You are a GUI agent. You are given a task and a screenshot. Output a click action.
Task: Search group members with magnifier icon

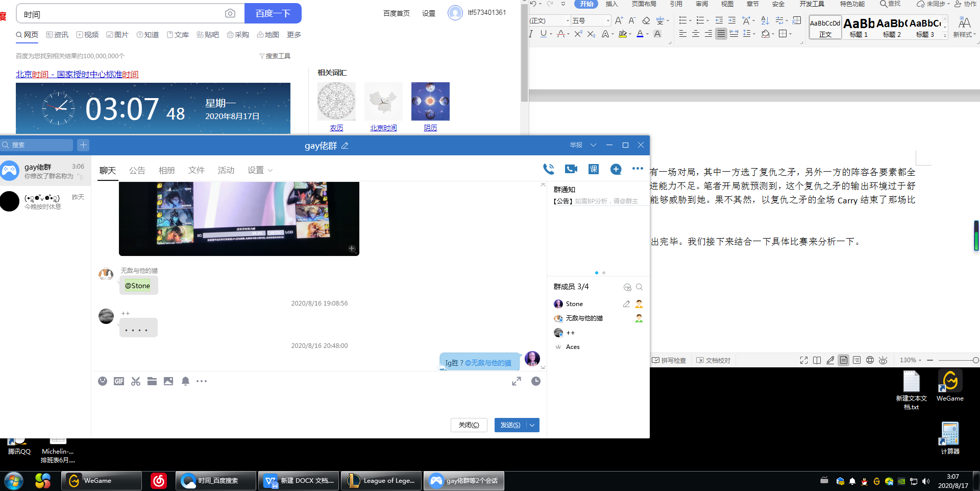(639, 287)
